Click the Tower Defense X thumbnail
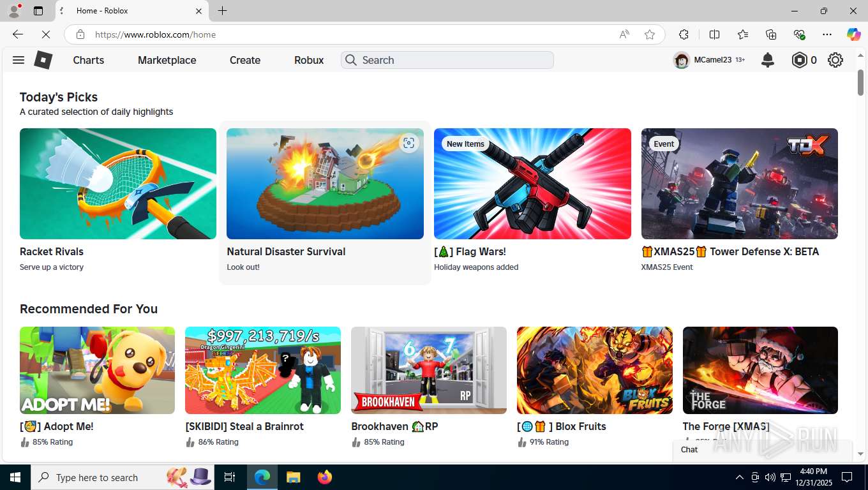The width and height of the screenshot is (868, 490). pos(740,184)
